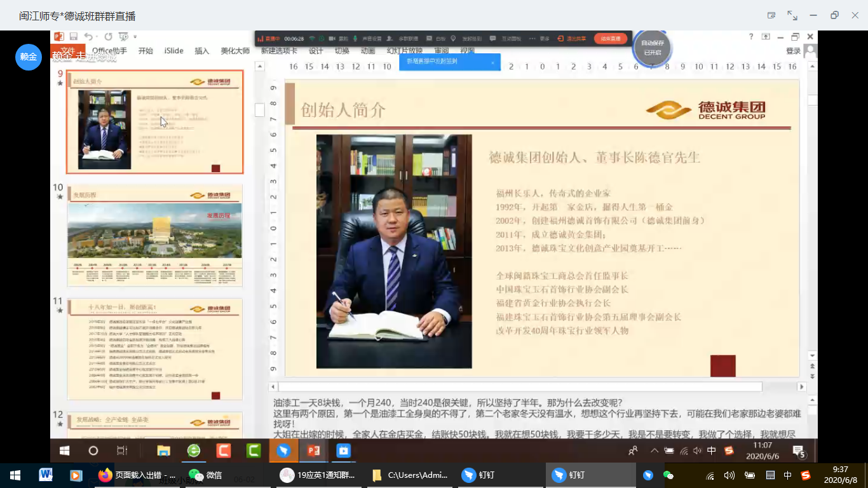
Task: Open quick access toolbar customize dropdown
Action: (135, 37)
